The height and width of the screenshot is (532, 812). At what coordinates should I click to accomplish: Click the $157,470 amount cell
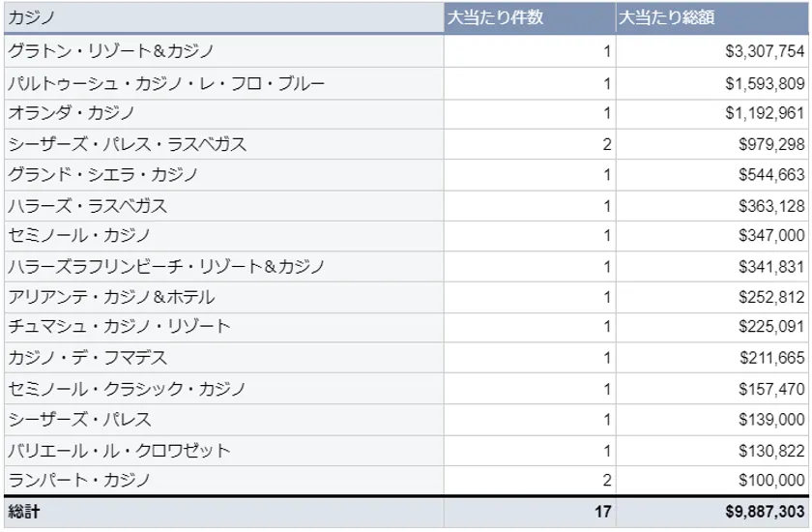(771, 389)
